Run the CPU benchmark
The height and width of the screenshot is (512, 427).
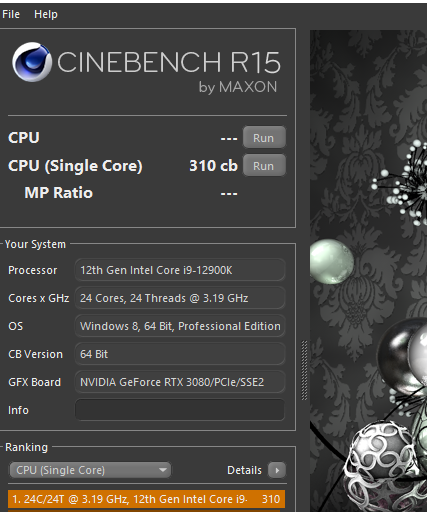(264, 137)
